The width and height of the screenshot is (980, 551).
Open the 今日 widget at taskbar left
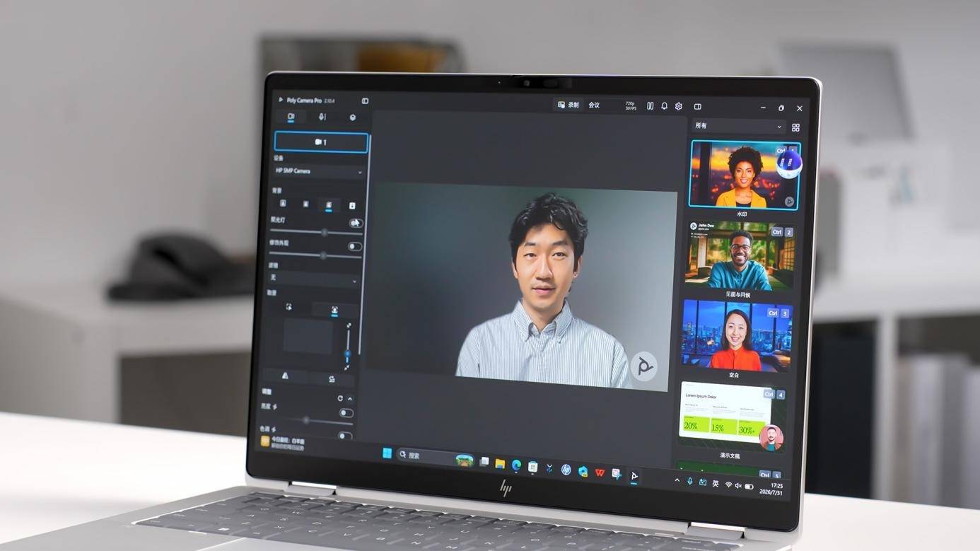tap(284, 443)
